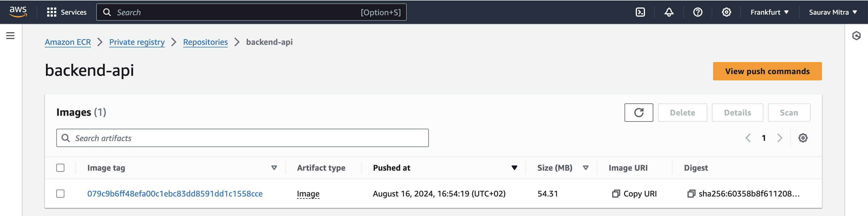Select the 079c9b6ff48 image row checkbox
This screenshot has width=868, height=216.
pos(60,194)
